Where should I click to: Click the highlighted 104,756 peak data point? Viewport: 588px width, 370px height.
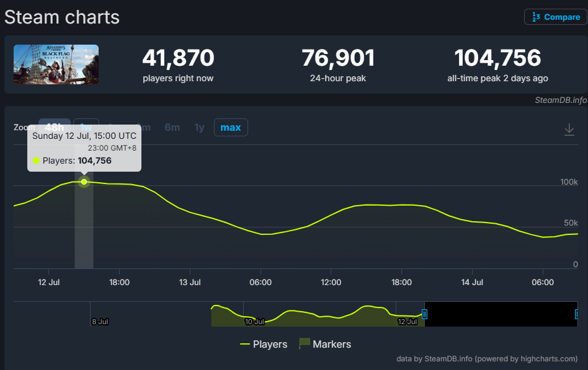pyautogui.click(x=84, y=182)
